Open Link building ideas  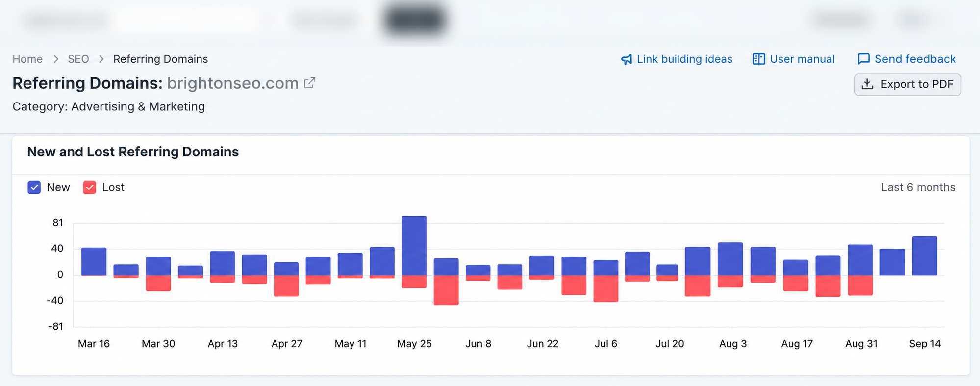(684, 59)
